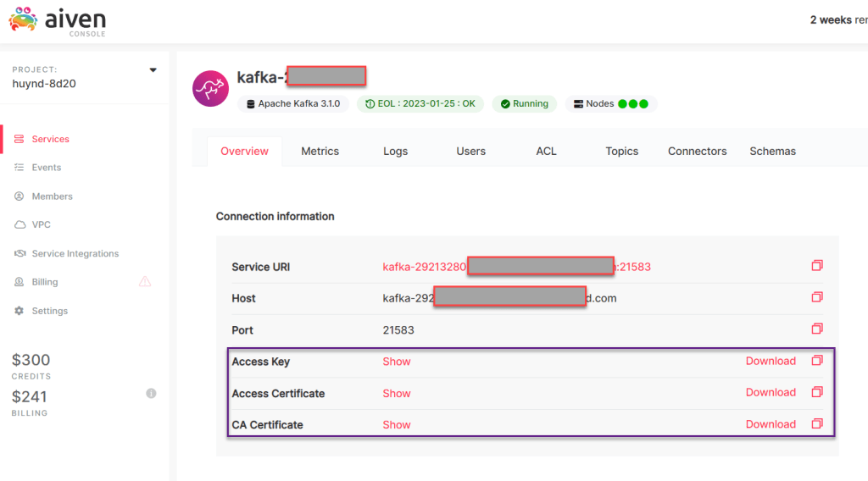This screenshot has width=868, height=481.
Task: Copy the Service URI to clipboard
Action: click(x=816, y=266)
